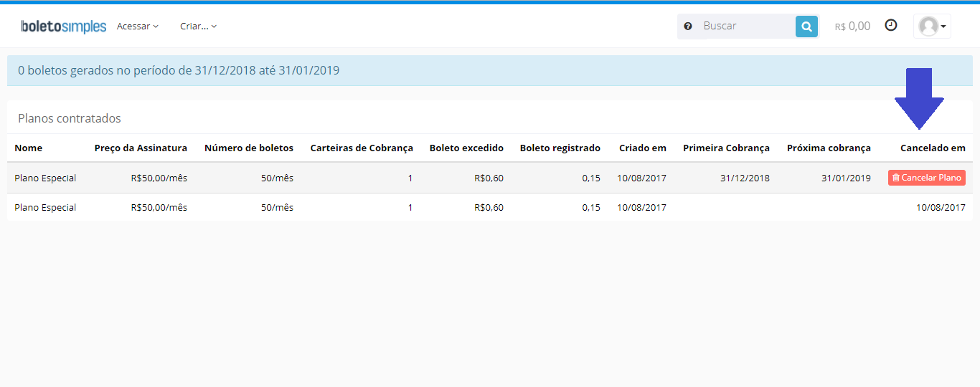Open the clock history icon
The width and height of the screenshot is (980, 387).
tap(891, 25)
